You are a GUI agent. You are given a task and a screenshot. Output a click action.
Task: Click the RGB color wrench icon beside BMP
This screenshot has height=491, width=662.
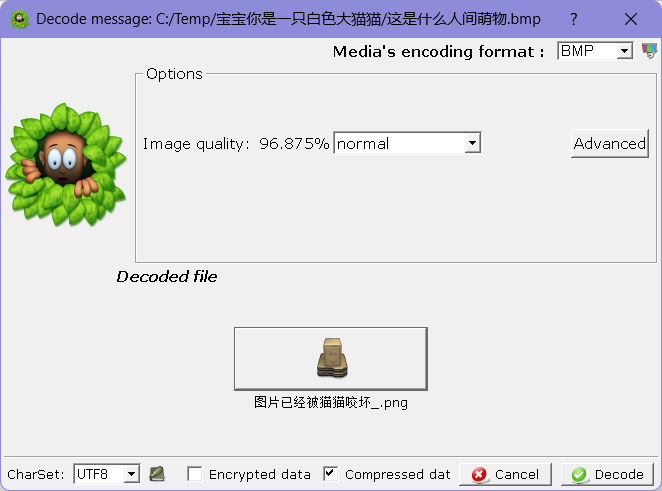[649, 51]
